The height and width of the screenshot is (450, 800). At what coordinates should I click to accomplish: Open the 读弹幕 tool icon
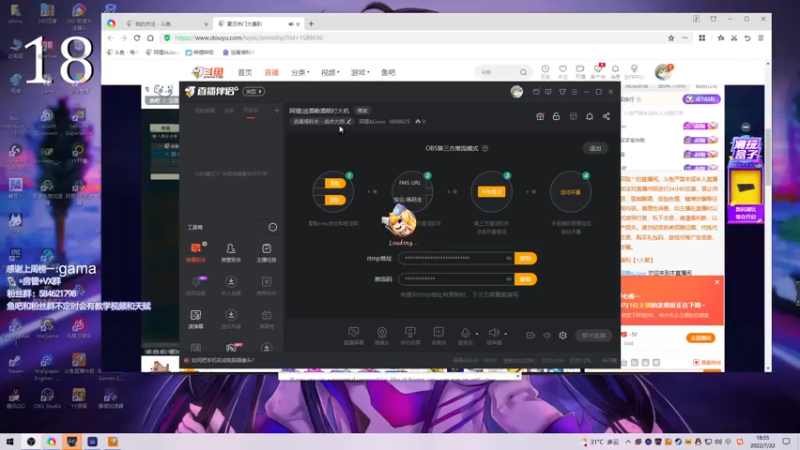pyautogui.click(x=196, y=318)
